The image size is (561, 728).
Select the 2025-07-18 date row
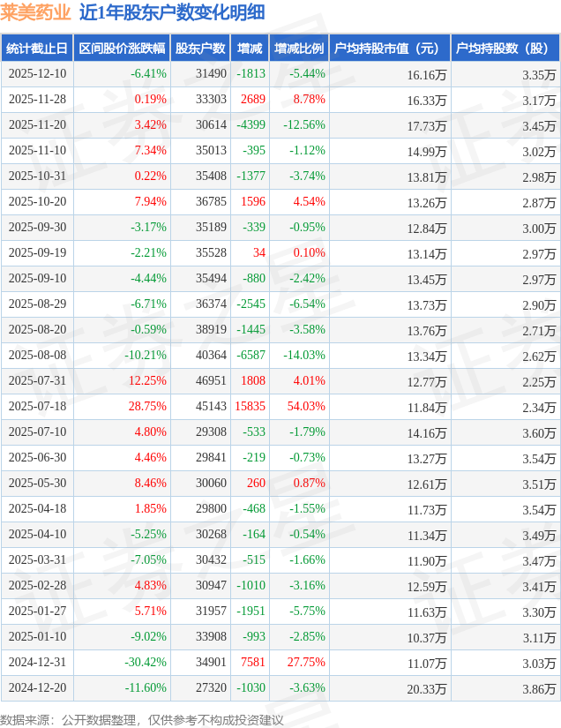pos(37,407)
